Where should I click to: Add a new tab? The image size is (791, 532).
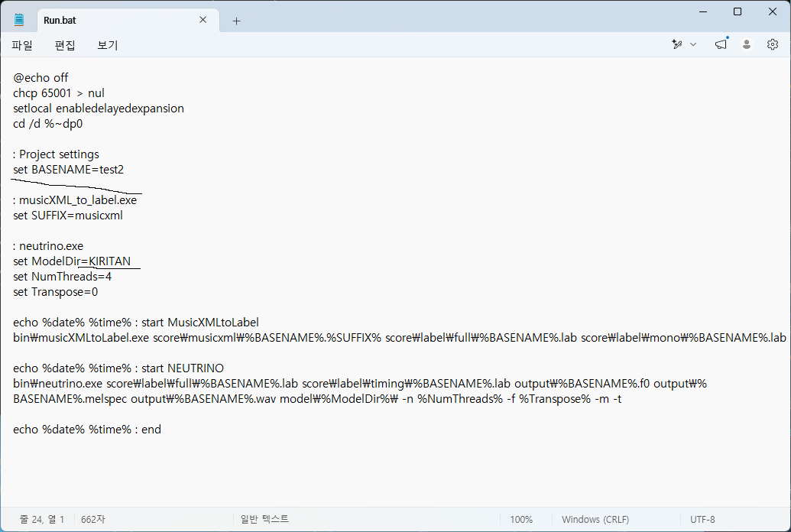pyautogui.click(x=236, y=21)
